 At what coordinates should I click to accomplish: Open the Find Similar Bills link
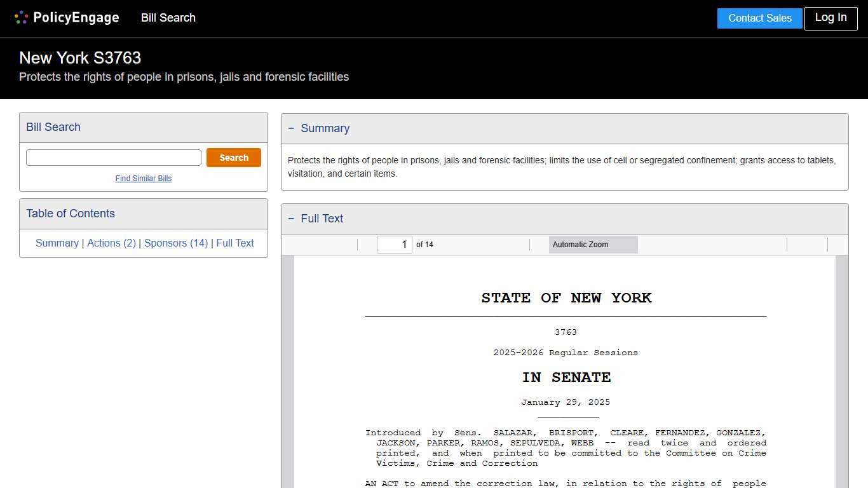pos(143,179)
